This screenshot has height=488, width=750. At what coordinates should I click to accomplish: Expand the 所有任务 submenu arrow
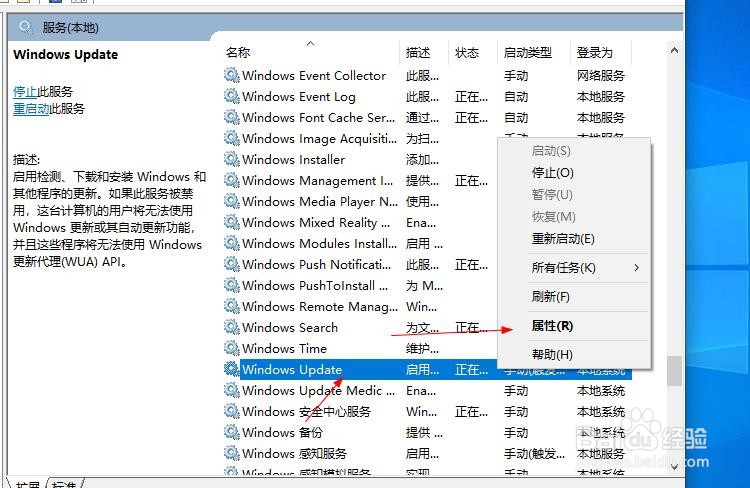(636, 267)
